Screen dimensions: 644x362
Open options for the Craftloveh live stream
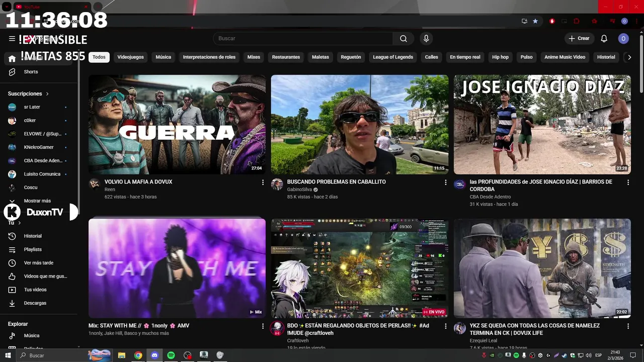point(445,326)
